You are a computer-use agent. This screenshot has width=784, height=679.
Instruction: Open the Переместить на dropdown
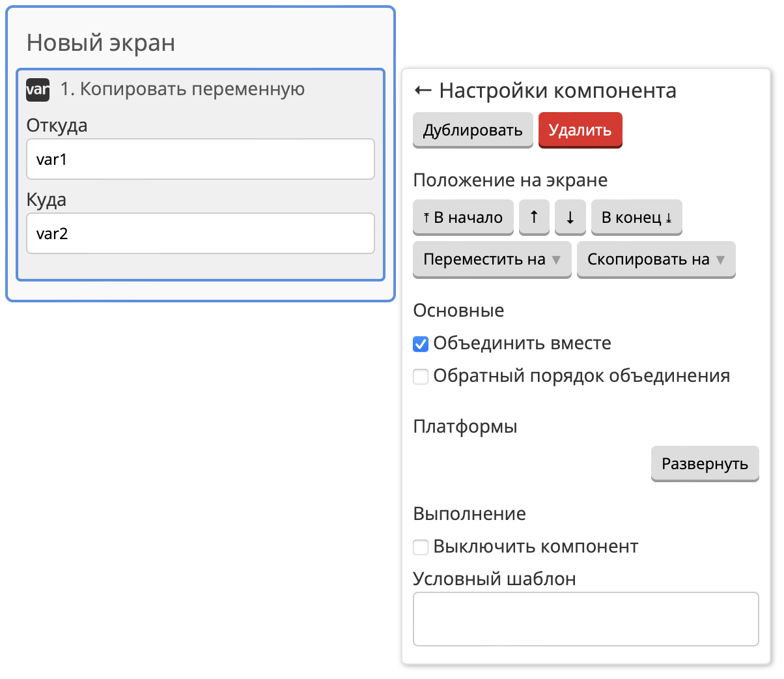[x=492, y=259]
